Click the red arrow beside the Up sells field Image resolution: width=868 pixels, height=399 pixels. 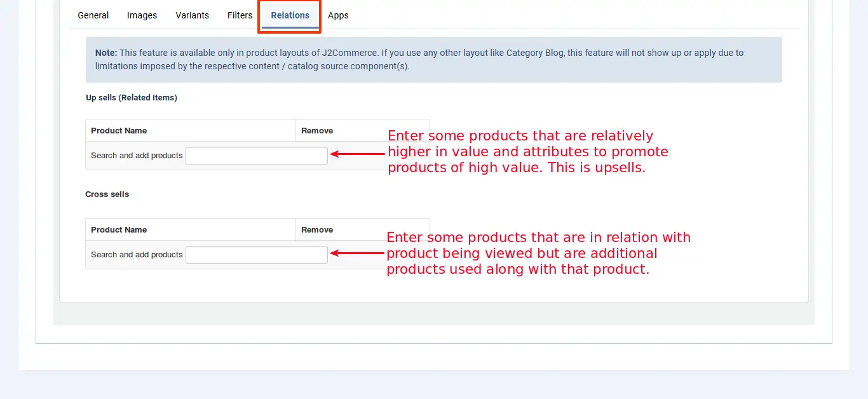[x=358, y=154]
